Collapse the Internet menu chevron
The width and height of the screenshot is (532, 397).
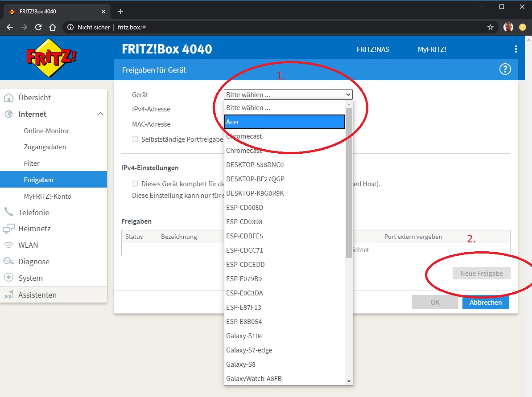[100, 114]
